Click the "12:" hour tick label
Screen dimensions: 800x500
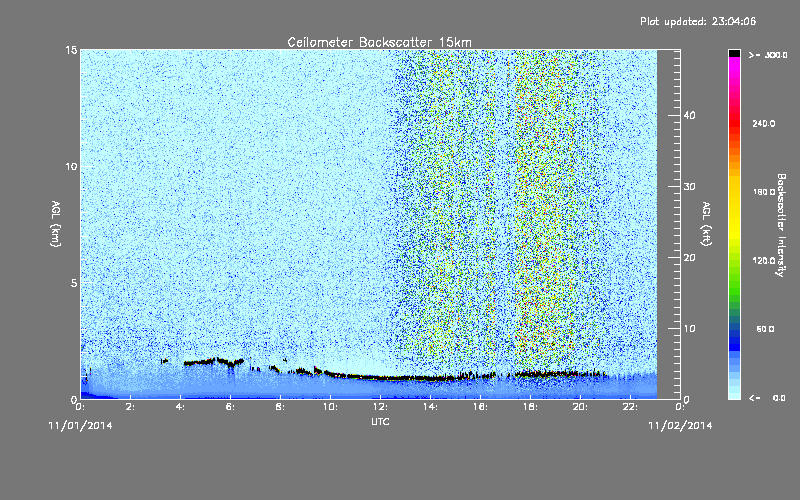click(380, 407)
